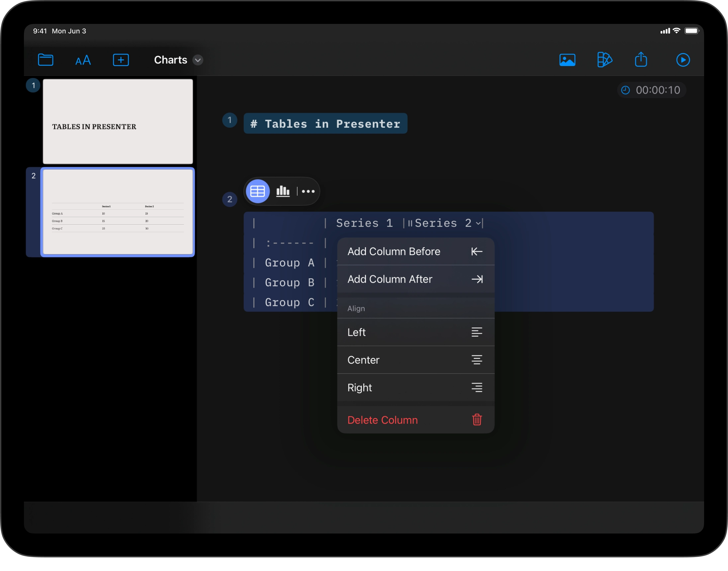
Task: Open the AA text size settings
Action: 83,60
